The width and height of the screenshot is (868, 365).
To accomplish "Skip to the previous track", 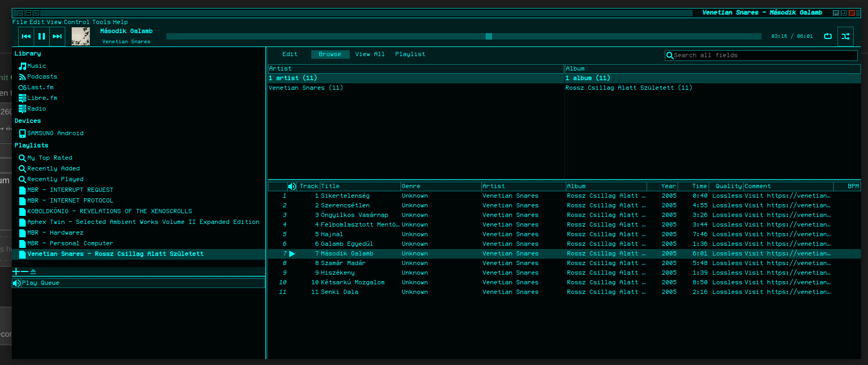I will click(26, 36).
